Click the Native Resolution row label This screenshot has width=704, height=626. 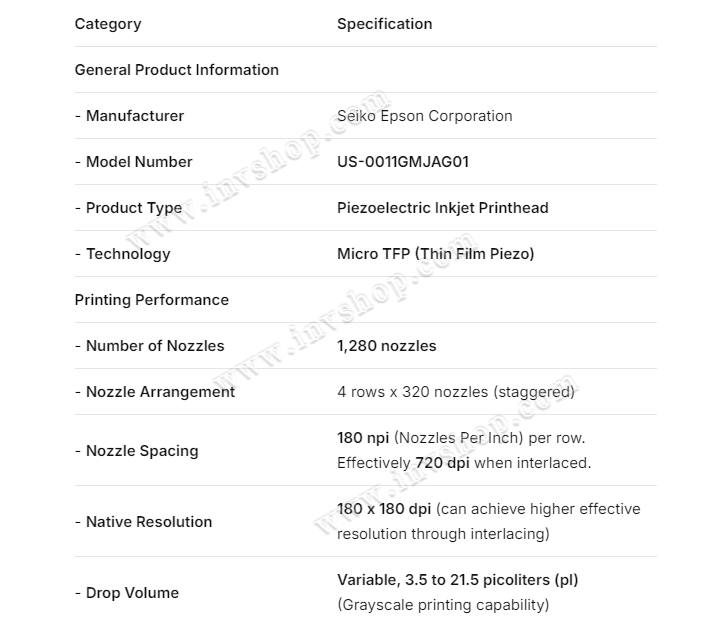tap(143, 522)
